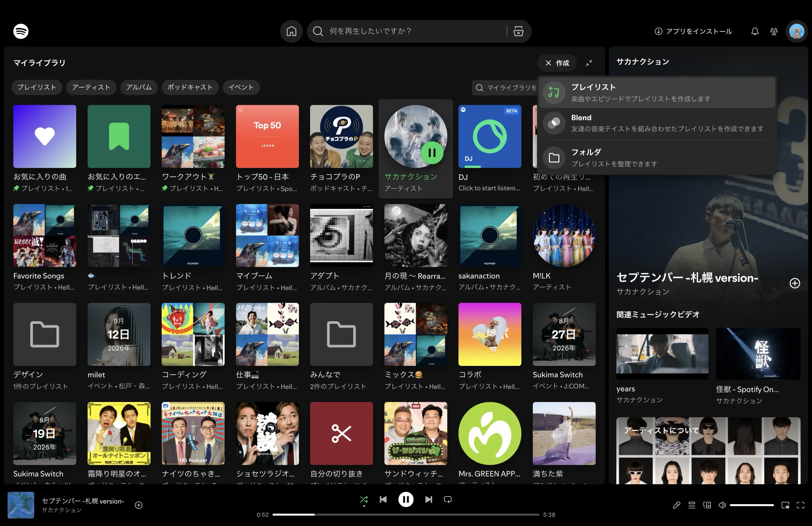
Task: Go to Home via house icon
Action: [291, 31]
